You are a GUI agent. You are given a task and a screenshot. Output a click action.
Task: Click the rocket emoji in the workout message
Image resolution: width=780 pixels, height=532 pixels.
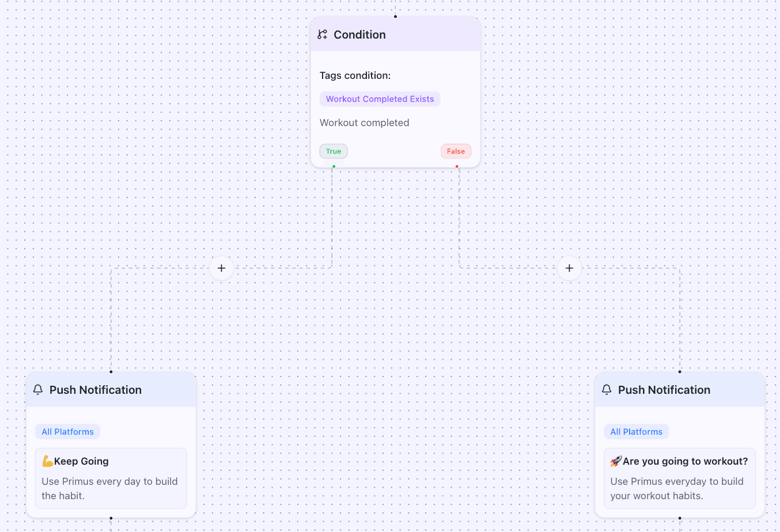pyautogui.click(x=616, y=461)
